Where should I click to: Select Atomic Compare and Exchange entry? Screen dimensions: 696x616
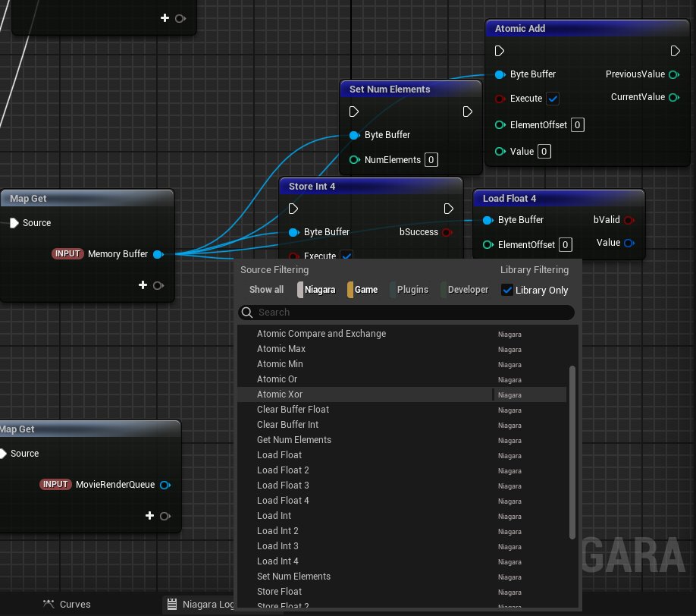pyautogui.click(x=402, y=334)
